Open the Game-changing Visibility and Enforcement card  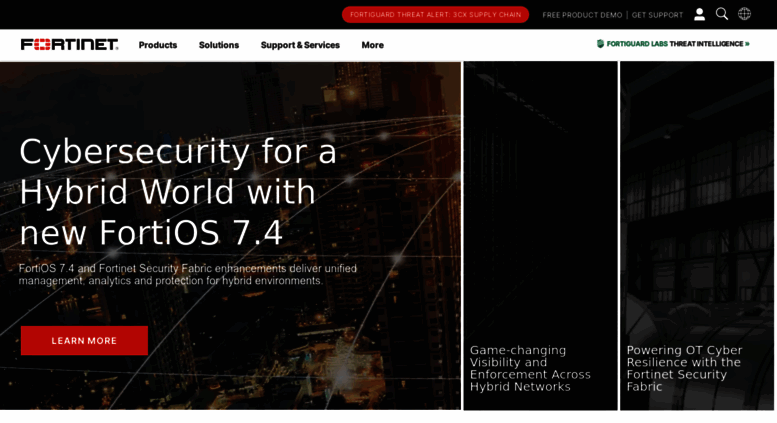pos(541,236)
